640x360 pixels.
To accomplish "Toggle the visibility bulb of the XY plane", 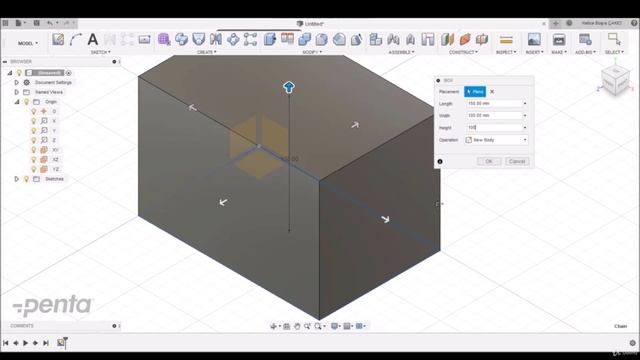I will click(x=34, y=150).
